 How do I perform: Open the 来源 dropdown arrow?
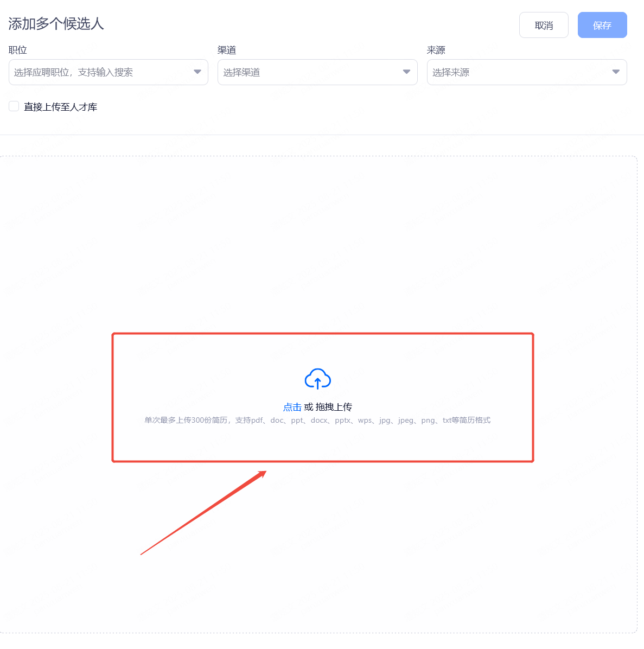616,72
